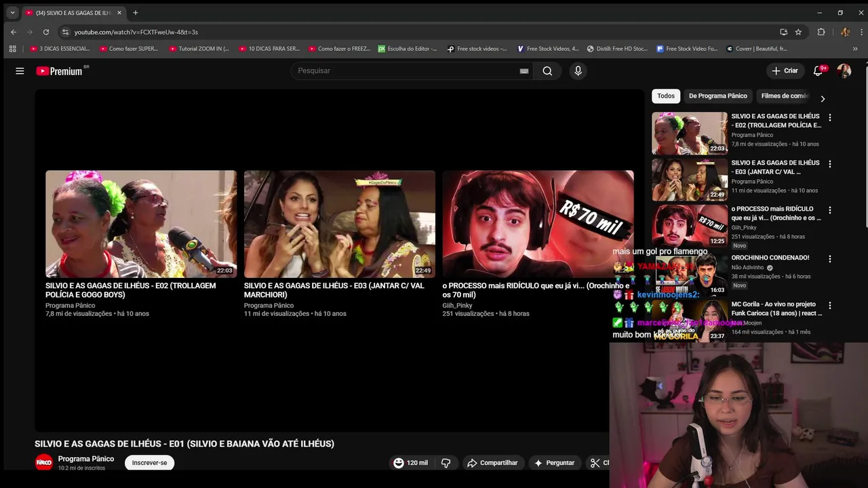
Task: Open bookmark '10 DICAS PARA SER...'
Action: [269, 49]
